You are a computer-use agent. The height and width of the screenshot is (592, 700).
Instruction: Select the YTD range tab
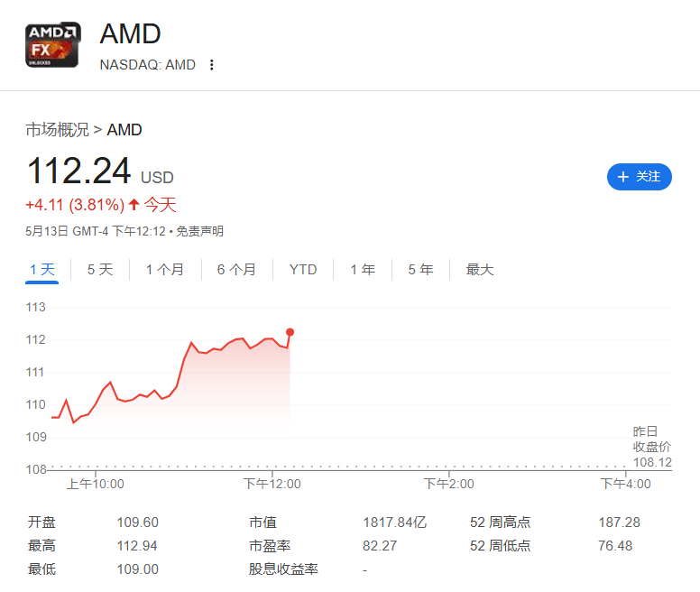click(x=303, y=270)
